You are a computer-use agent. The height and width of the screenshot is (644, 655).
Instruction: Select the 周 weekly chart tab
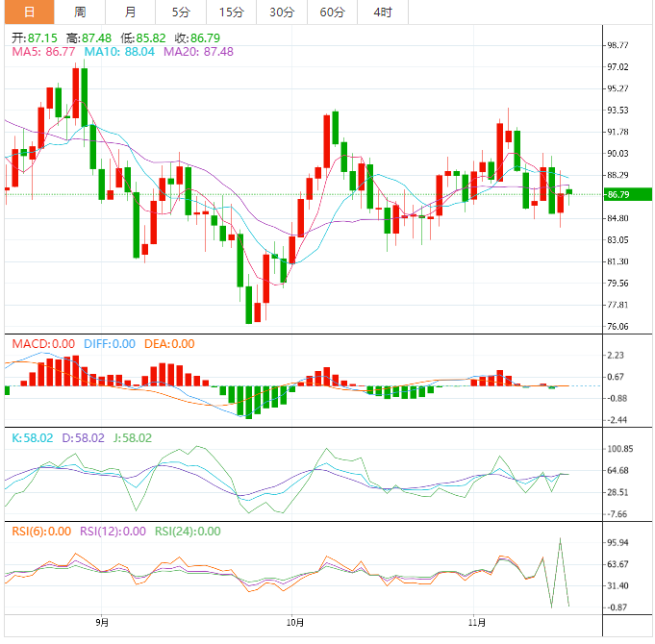(80, 12)
